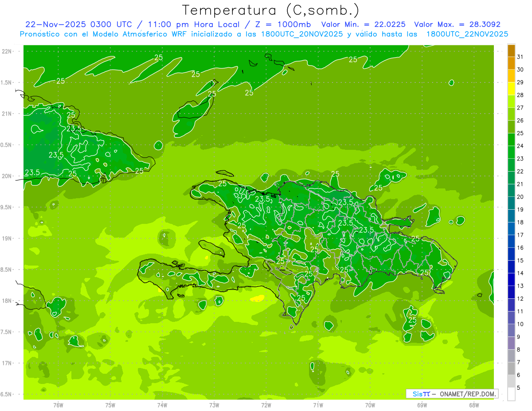Click the legend value '31'
This screenshot has height=411, width=532.
click(x=520, y=57)
